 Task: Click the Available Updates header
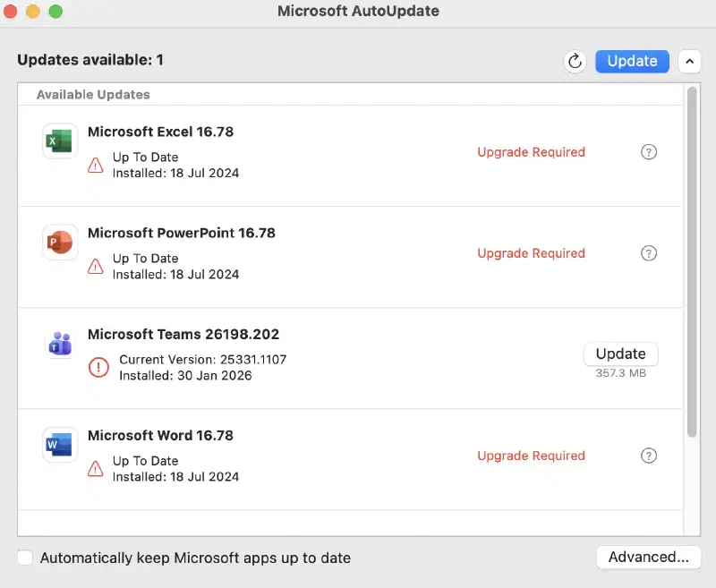(93, 95)
